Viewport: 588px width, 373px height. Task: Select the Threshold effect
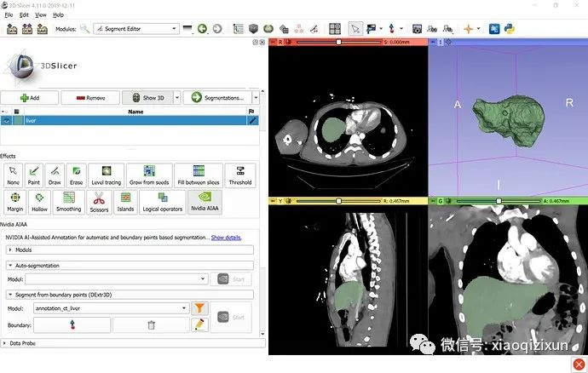click(x=240, y=175)
